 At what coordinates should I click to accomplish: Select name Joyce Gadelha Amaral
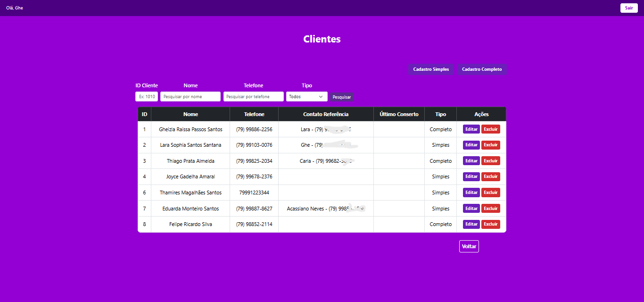pyautogui.click(x=190, y=176)
